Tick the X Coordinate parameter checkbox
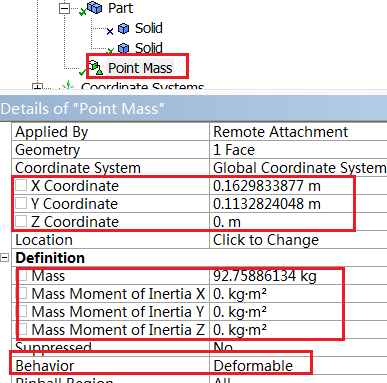This screenshot has height=383, width=387. (21, 185)
